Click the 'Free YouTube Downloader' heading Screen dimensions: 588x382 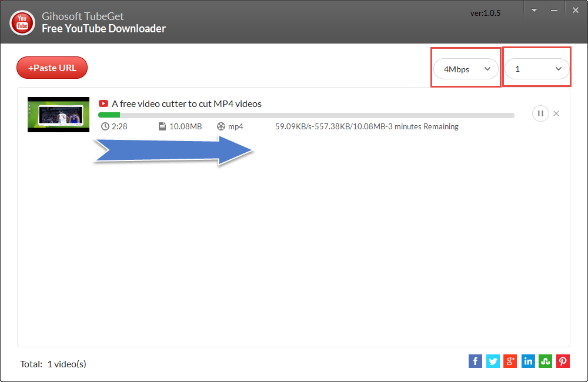(x=103, y=28)
